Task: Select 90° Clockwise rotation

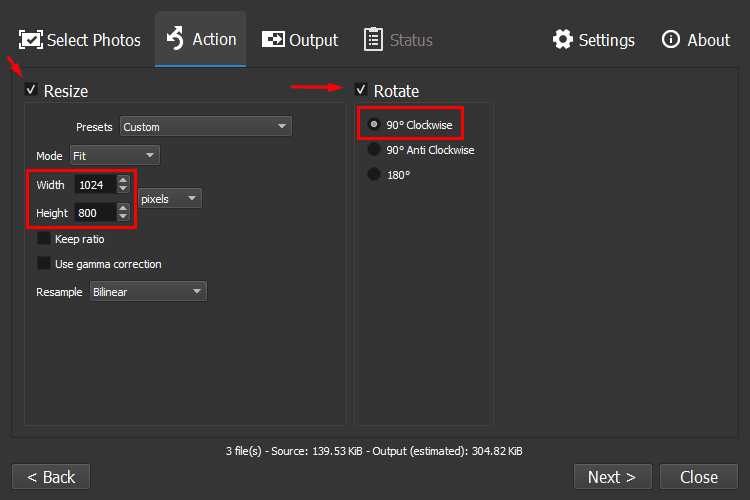Action: tap(374, 124)
